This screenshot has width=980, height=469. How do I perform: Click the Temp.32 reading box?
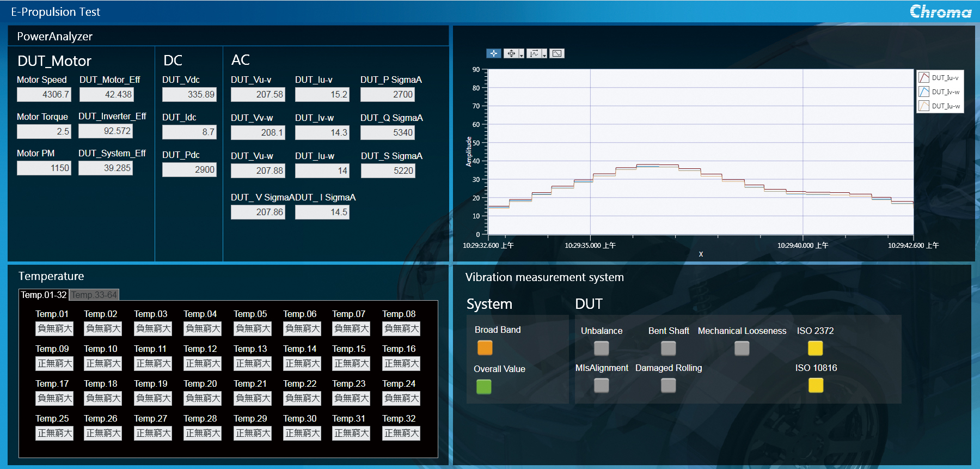point(401,433)
